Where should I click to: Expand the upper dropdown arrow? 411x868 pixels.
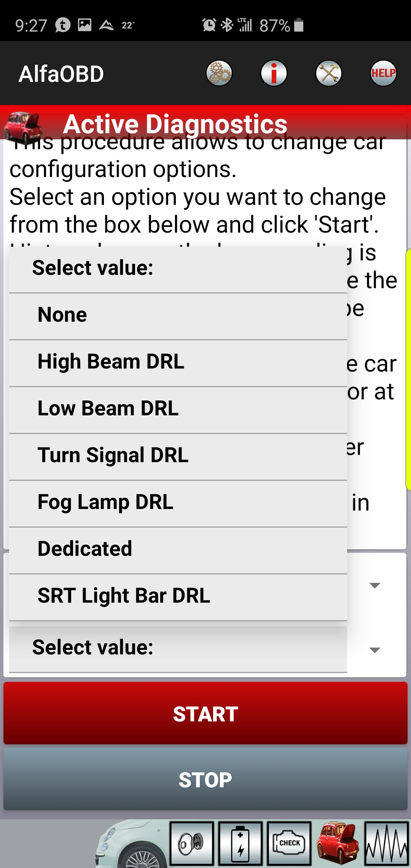(x=375, y=586)
